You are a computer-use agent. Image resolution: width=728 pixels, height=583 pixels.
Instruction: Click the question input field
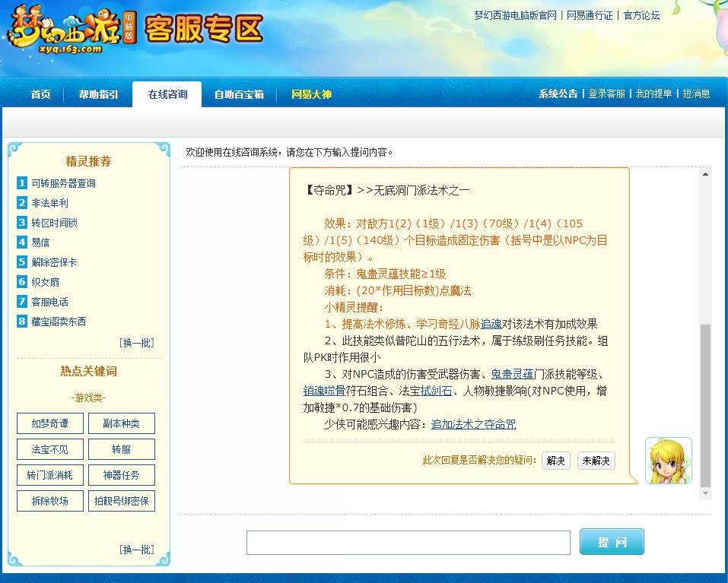[x=408, y=543]
